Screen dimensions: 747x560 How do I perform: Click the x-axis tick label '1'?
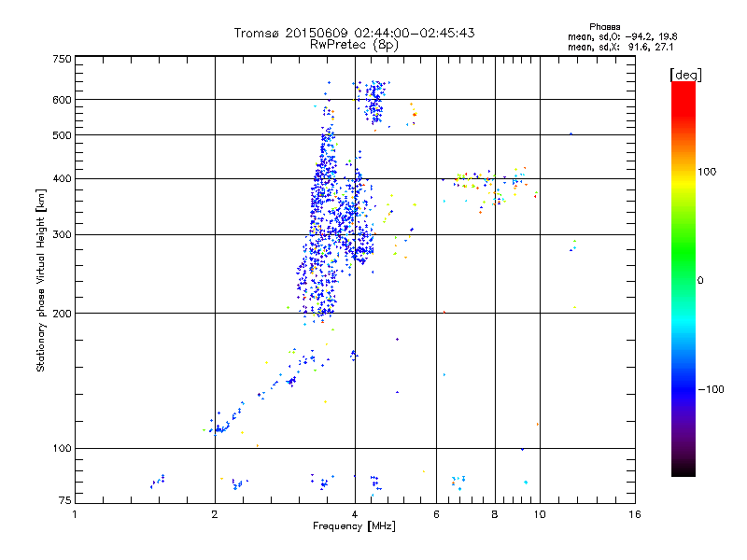pos(75,514)
